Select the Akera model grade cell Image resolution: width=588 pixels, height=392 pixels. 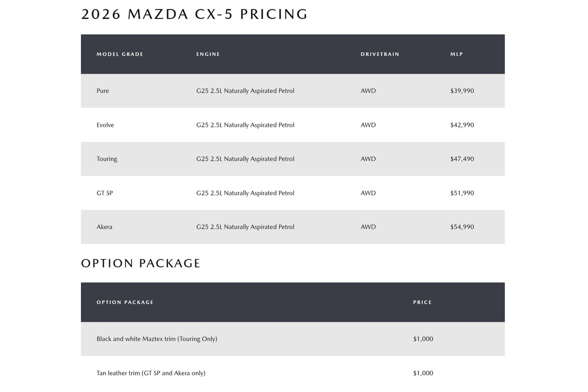pos(104,227)
